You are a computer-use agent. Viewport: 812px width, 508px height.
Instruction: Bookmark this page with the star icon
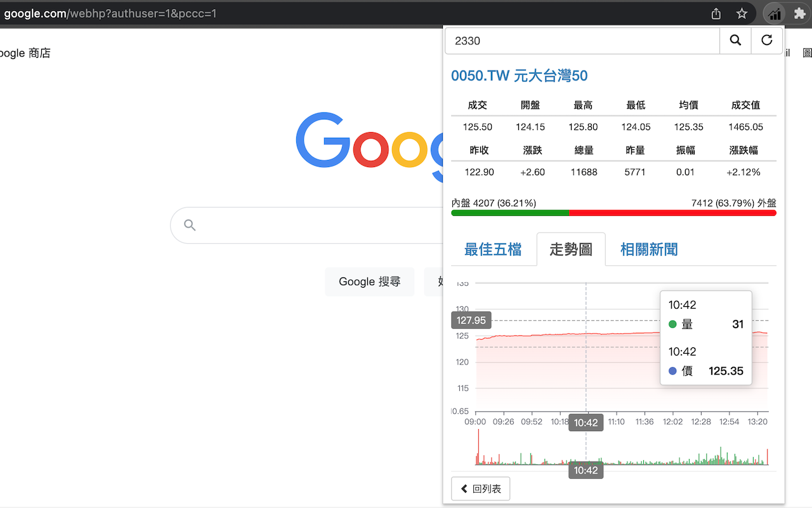(742, 13)
